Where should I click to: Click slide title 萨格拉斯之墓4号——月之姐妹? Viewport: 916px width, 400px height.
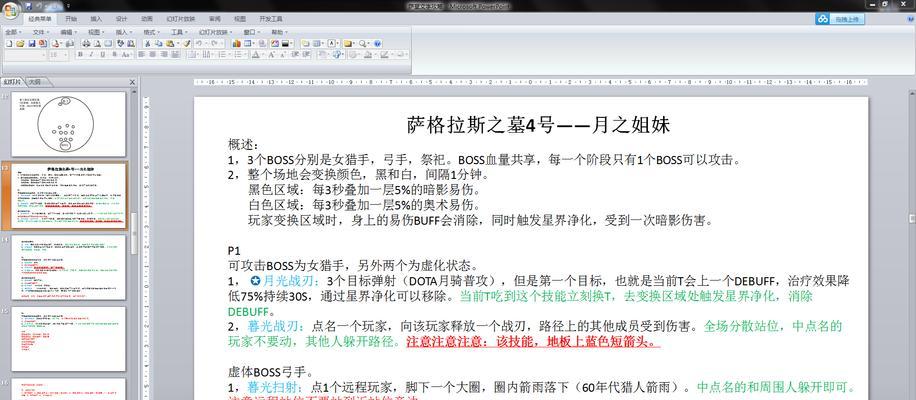538,125
